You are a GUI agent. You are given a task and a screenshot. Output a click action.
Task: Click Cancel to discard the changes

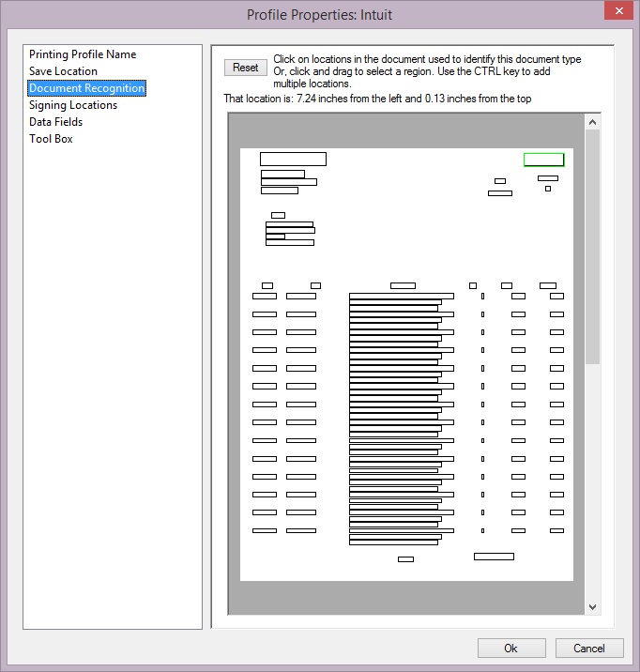(x=588, y=648)
